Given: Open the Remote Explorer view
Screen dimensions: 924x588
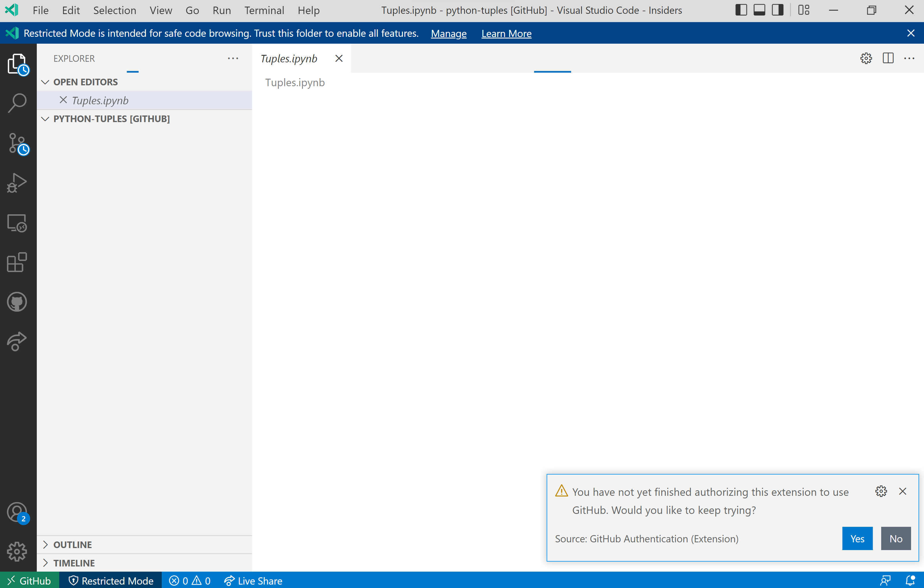Looking at the screenshot, I should click(17, 223).
